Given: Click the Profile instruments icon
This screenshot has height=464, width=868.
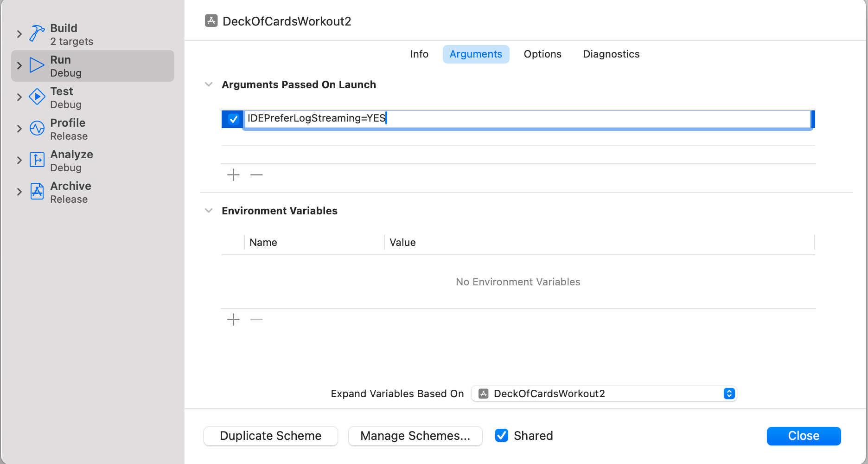Looking at the screenshot, I should click(37, 129).
